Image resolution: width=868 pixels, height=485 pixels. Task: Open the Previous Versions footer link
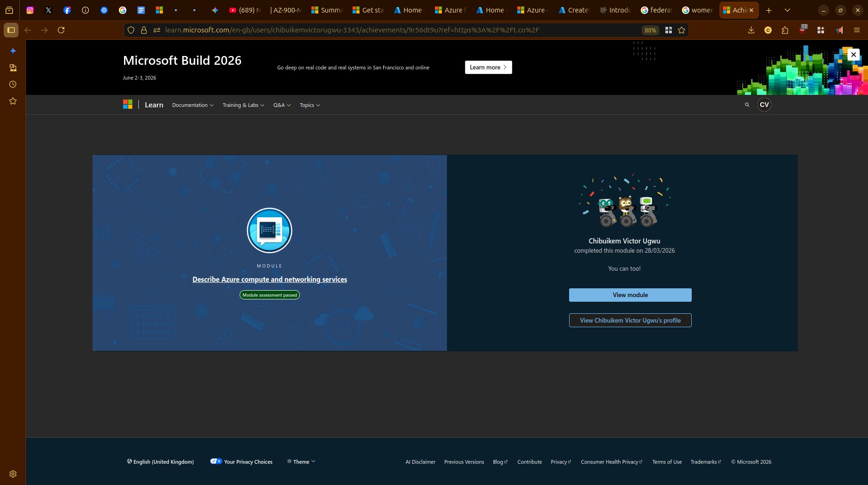click(x=464, y=462)
